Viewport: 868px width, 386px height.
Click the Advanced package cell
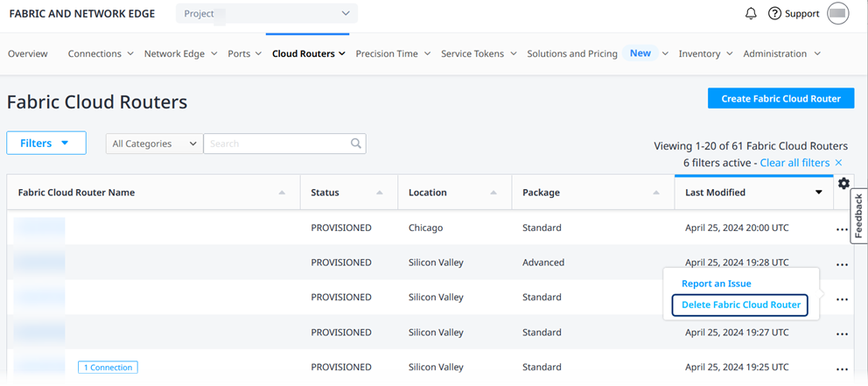(x=543, y=263)
